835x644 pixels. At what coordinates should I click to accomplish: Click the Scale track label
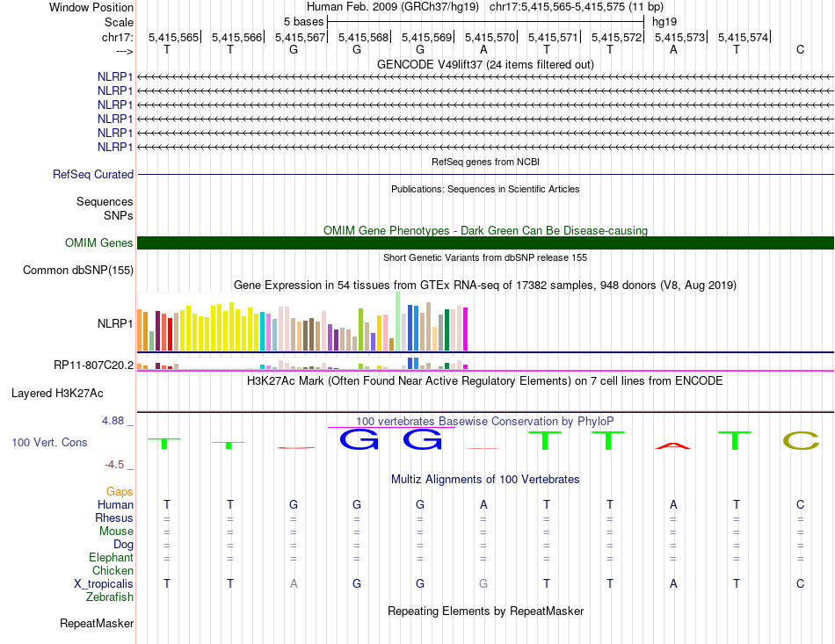point(119,22)
